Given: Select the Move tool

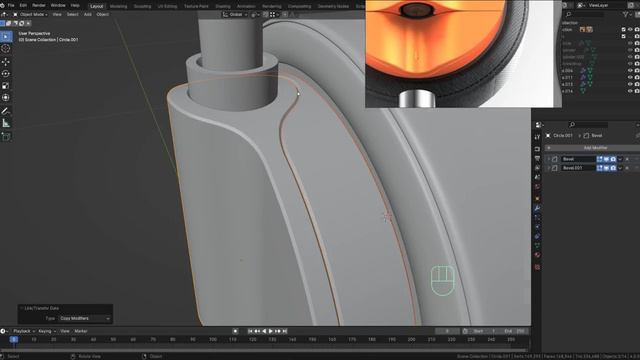Looking at the screenshot, I should [x=6, y=62].
